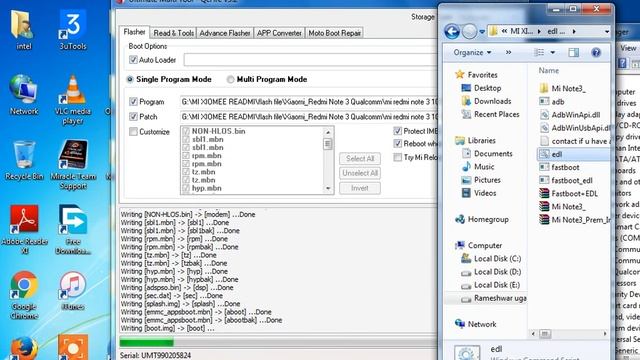This screenshot has height=360, width=640.
Task: Click the Auto Loader path field
Action: pyautogui.click(x=310, y=60)
